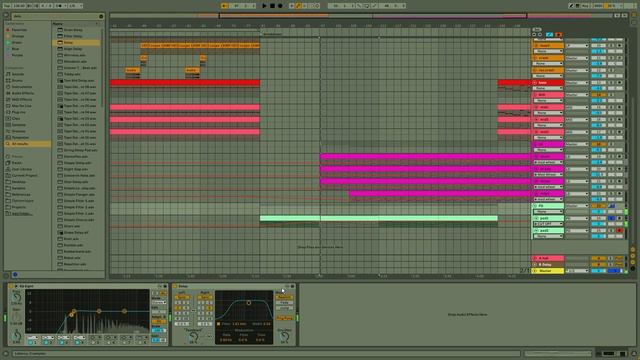This screenshot has height=360, width=640.
Task: Toggle the Loop switch in the transport bar
Action: pos(366,6)
